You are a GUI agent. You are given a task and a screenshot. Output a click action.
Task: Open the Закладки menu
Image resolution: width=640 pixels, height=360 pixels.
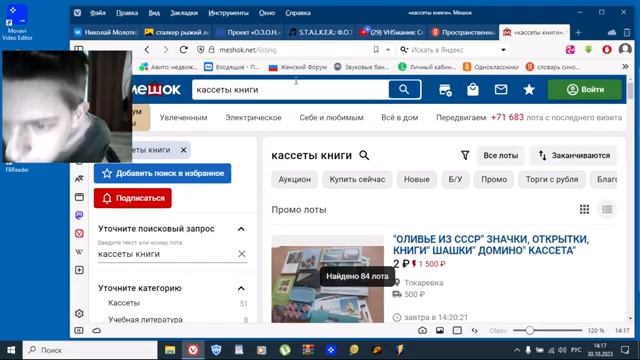point(184,13)
